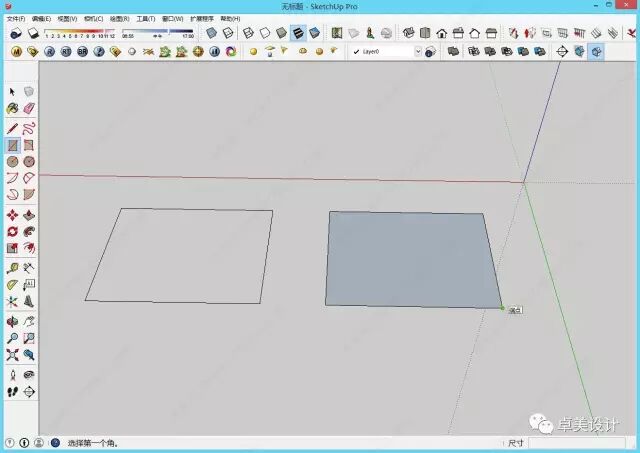Open the 窗口(W) menu
640x453 pixels.
[x=173, y=19]
